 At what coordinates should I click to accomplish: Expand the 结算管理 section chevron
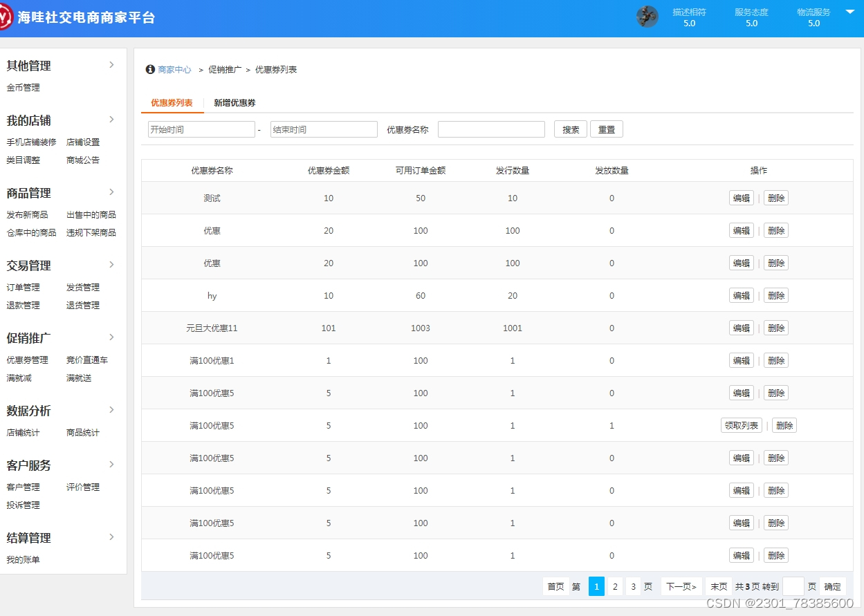[111, 537]
